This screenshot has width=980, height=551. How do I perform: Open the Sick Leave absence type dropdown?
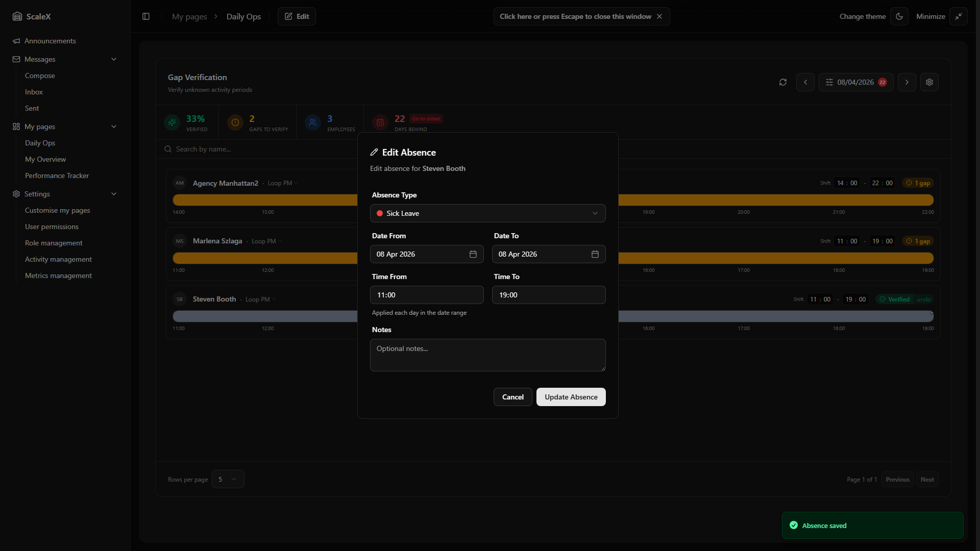pyautogui.click(x=487, y=213)
